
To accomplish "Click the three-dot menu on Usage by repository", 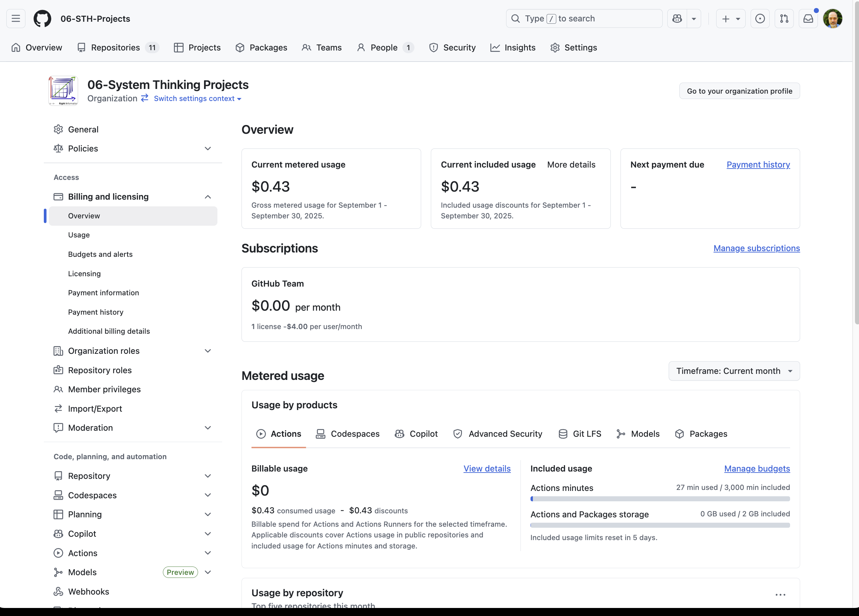I will pos(780,594).
